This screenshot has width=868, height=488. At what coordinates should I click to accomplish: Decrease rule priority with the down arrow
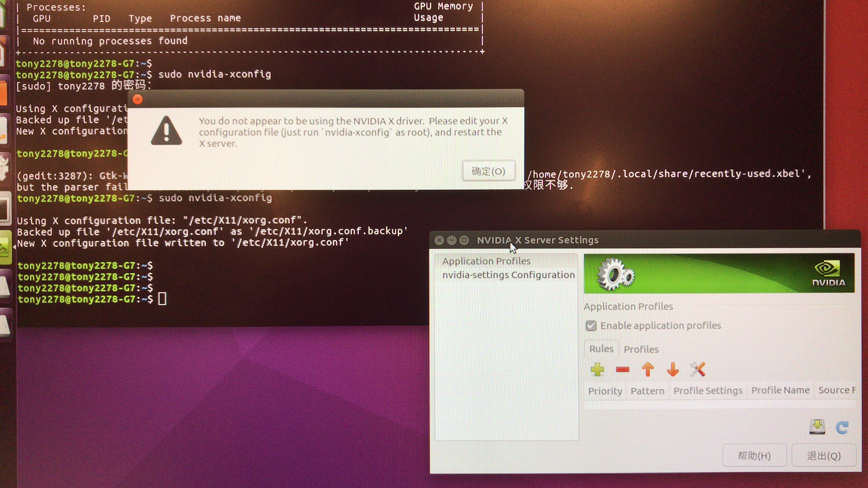673,369
